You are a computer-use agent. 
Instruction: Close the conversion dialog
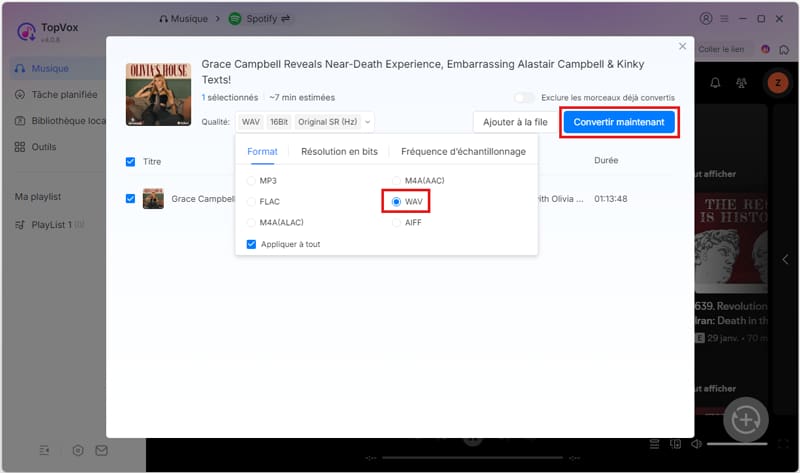pyautogui.click(x=683, y=46)
